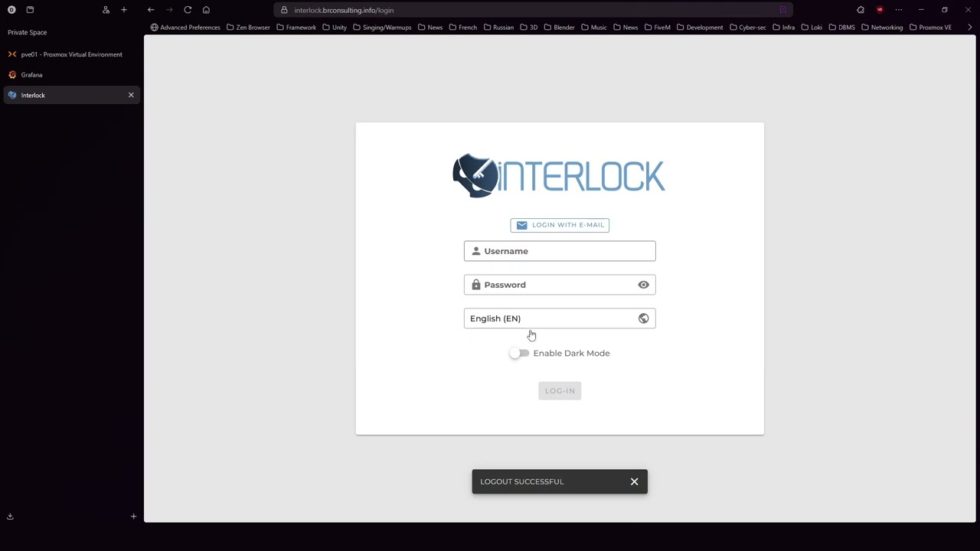Open the Development bookmark folder
The image size is (980, 551).
[x=700, y=28]
